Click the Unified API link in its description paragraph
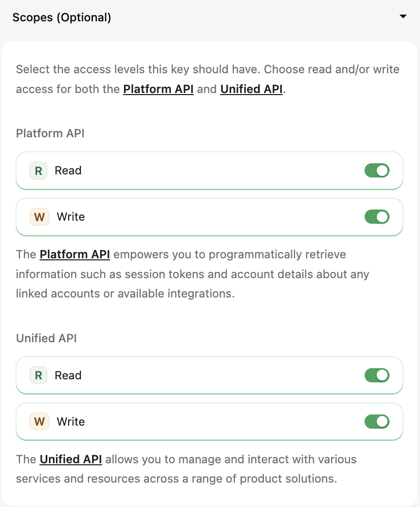The width and height of the screenshot is (420, 507). 71,459
